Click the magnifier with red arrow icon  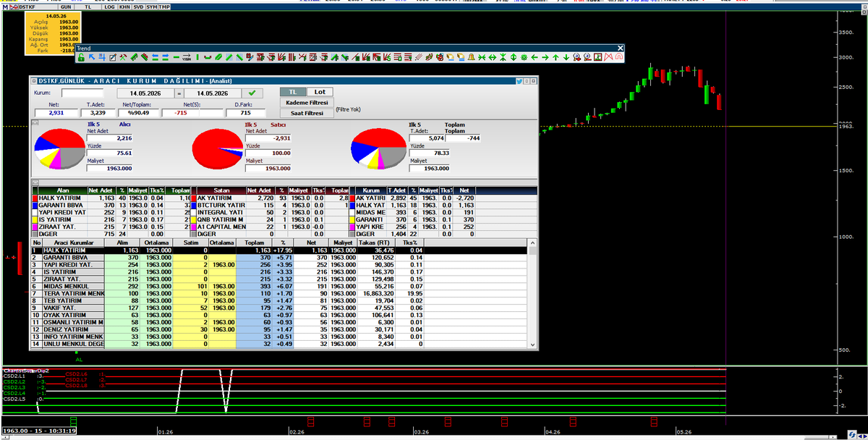coord(576,57)
